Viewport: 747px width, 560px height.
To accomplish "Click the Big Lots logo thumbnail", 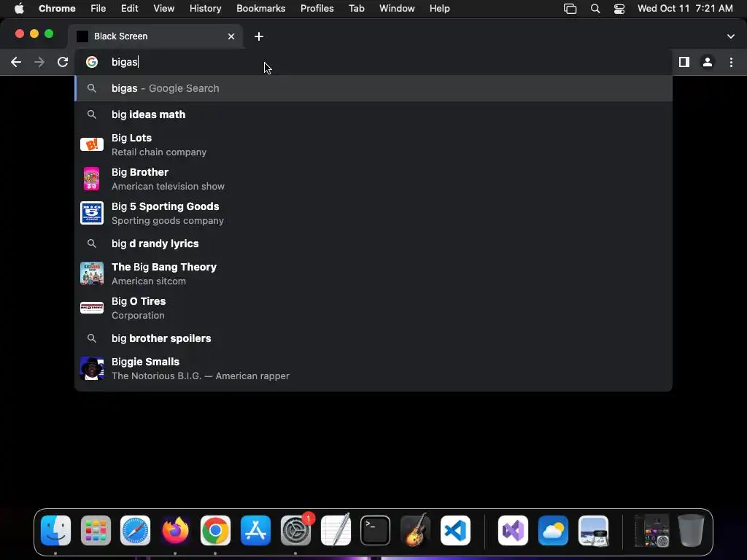I will click(91, 144).
